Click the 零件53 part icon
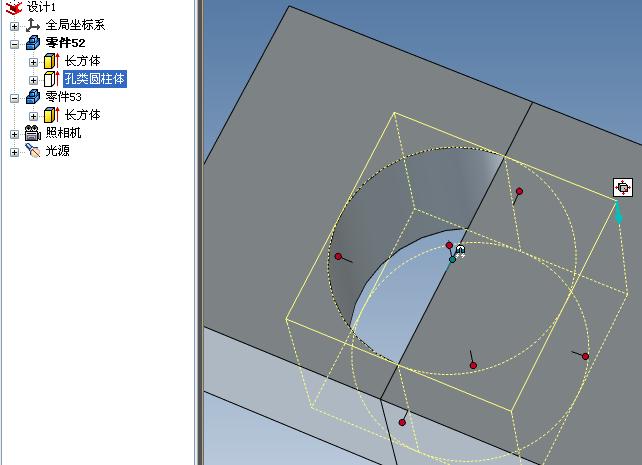 [33, 97]
